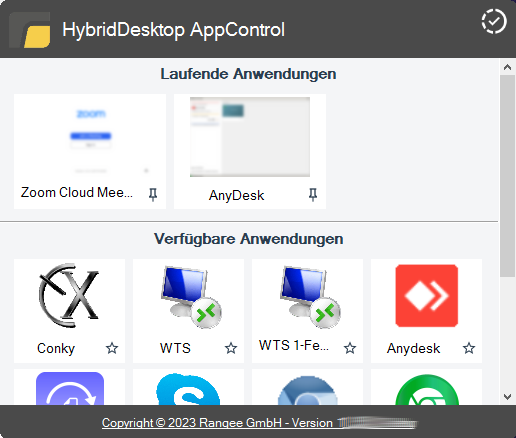516x438 pixels.
Task: Pin the Zoom Cloud Meetings application
Action: tap(153, 194)
